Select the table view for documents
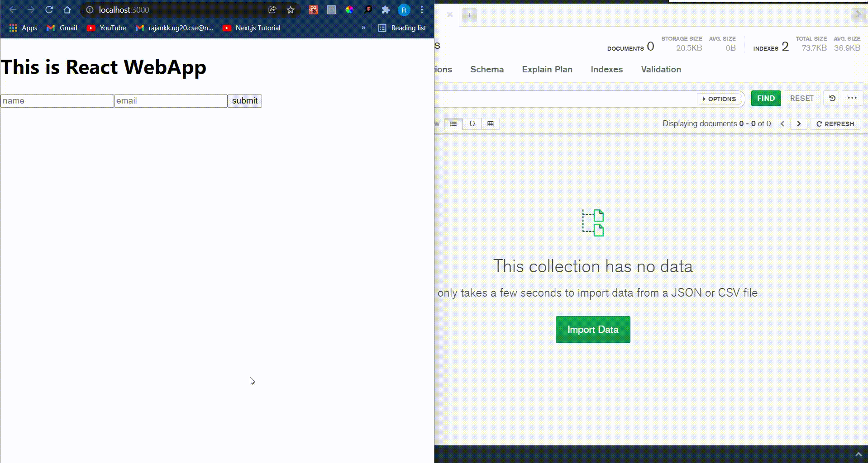The width and height of the screenshot is (868, 463). (x=490, y=123)
